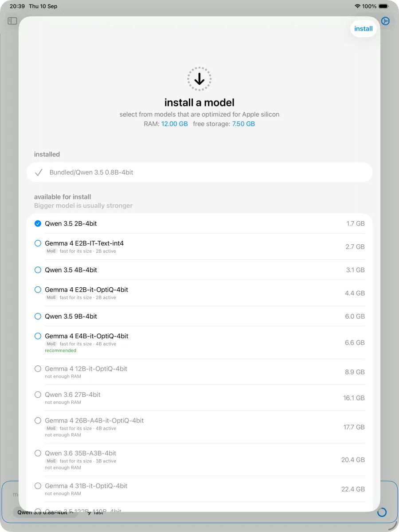Screen dimensions: 399x532
Task: Click the RAM value 12.00 GB
Action: [x=175, y=124]
